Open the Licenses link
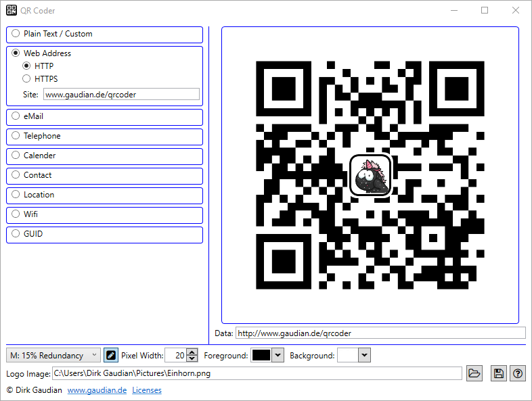532x401 pixels. 147,390
